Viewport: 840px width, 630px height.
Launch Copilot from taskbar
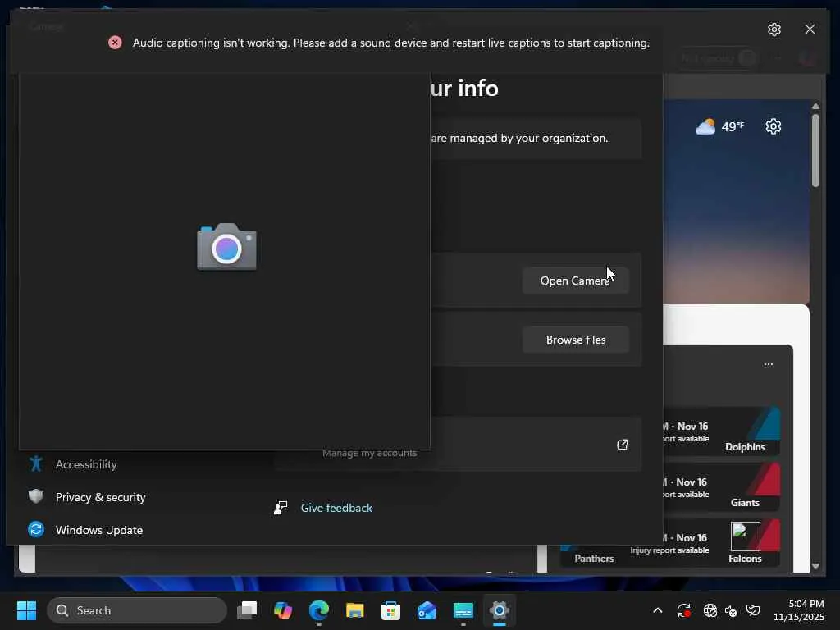pos(283,610)
